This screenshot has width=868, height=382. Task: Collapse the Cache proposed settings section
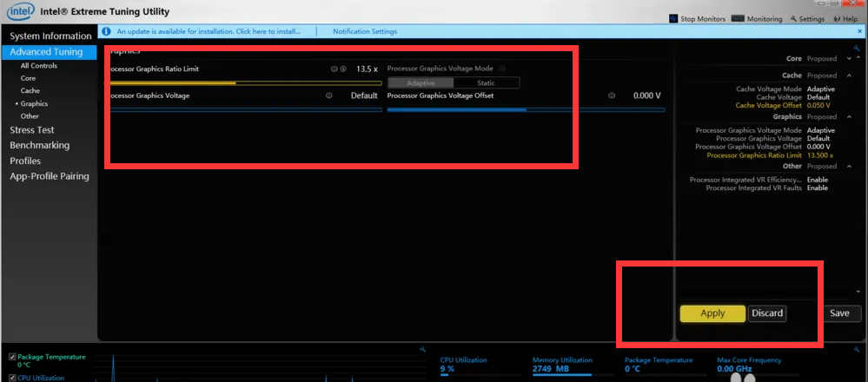849,76
